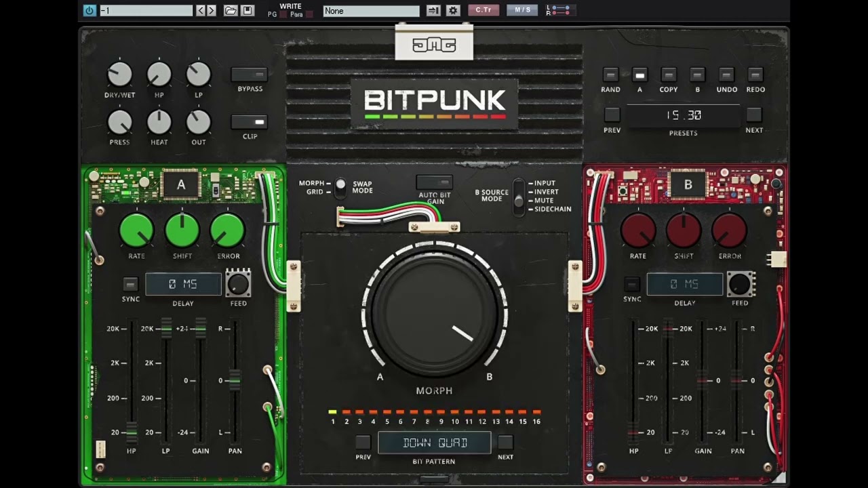Click the global LP knob
This screenshot has height=488, width=868.
(199, 74)
